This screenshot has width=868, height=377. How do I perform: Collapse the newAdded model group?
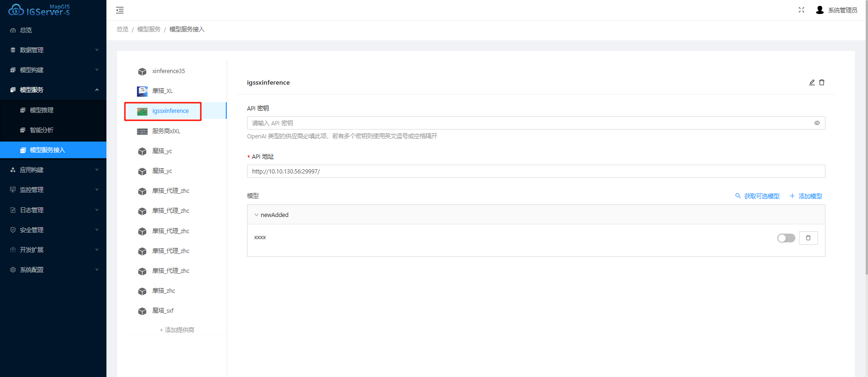[257, 215]
